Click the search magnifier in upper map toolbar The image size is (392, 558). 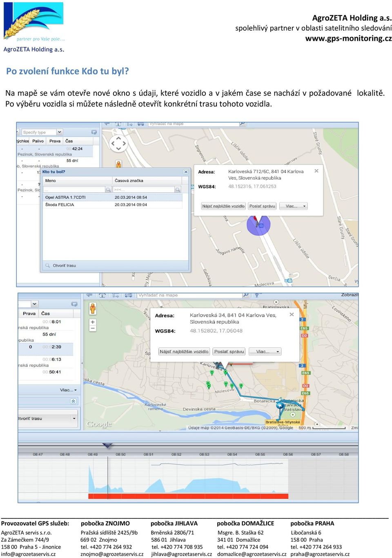pos(242,123)
